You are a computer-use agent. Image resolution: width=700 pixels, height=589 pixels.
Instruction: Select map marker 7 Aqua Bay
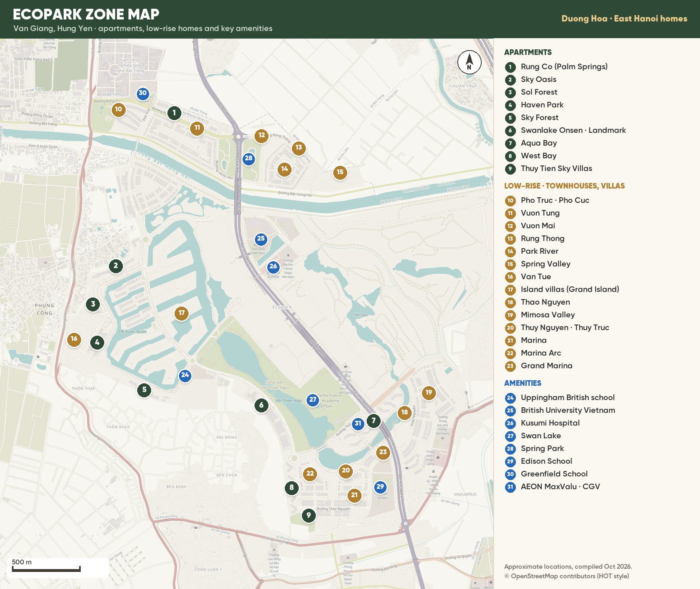pos(373,420)
